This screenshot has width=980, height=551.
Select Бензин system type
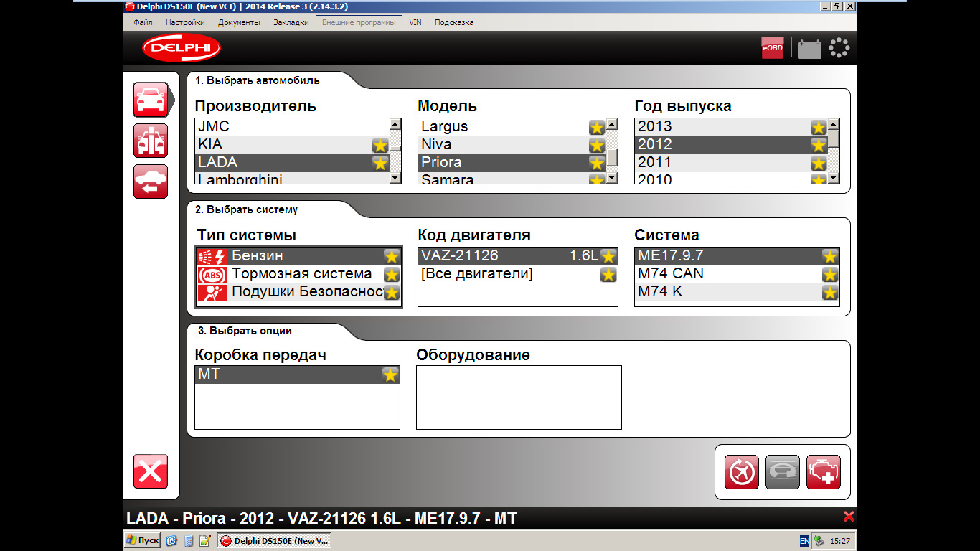click(x=298, y=256)
